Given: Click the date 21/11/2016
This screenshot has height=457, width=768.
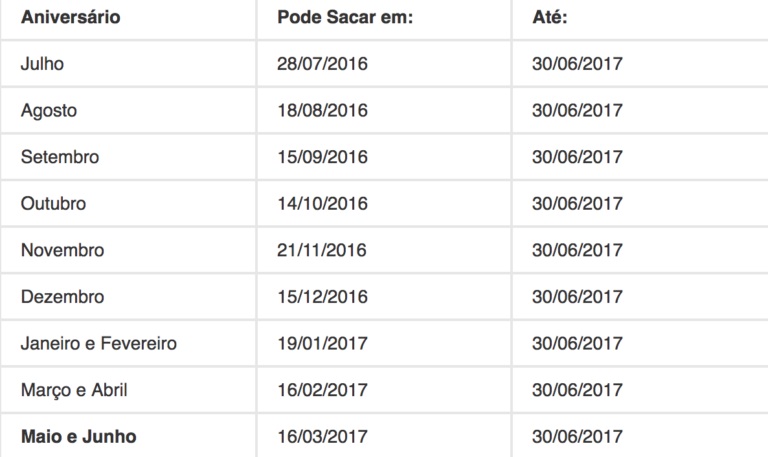Looking at the screenshot, I should pyautogui.click(x=322, y=250).
